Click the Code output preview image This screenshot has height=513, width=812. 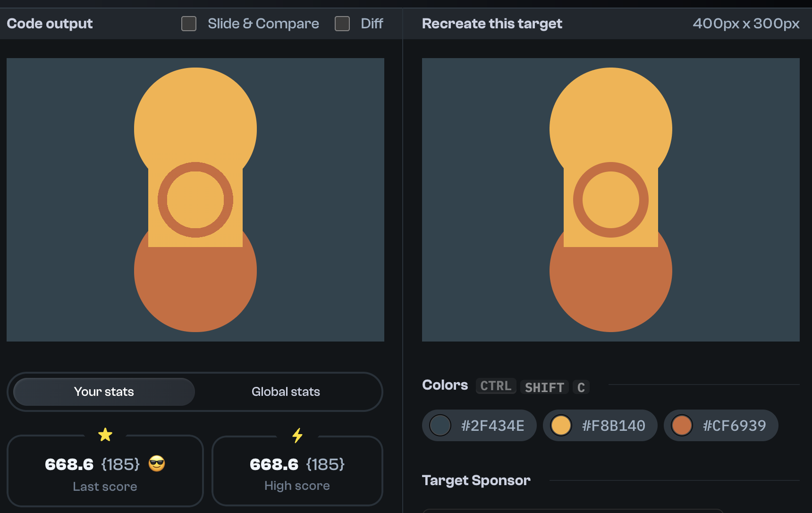tap(195, 199)
